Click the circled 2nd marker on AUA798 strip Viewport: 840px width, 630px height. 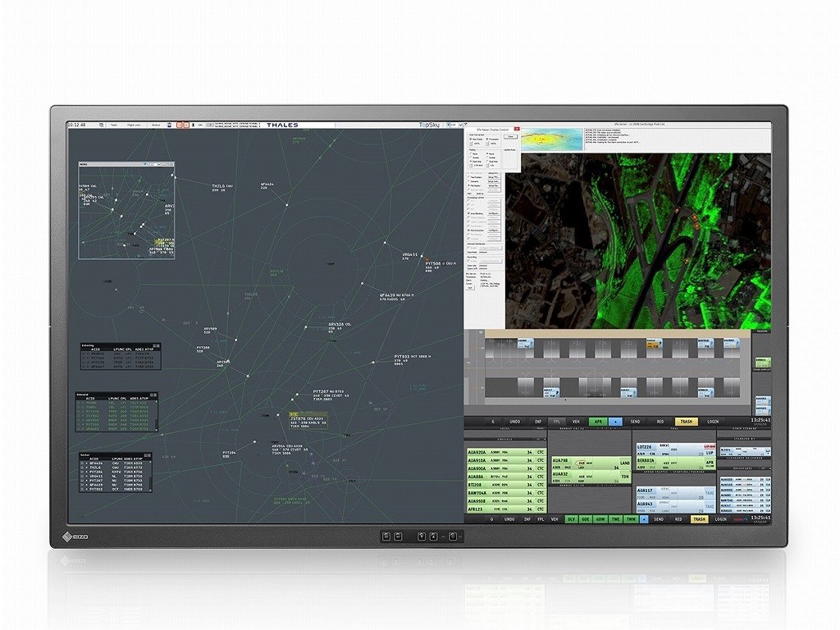click(x=580, y=463)
